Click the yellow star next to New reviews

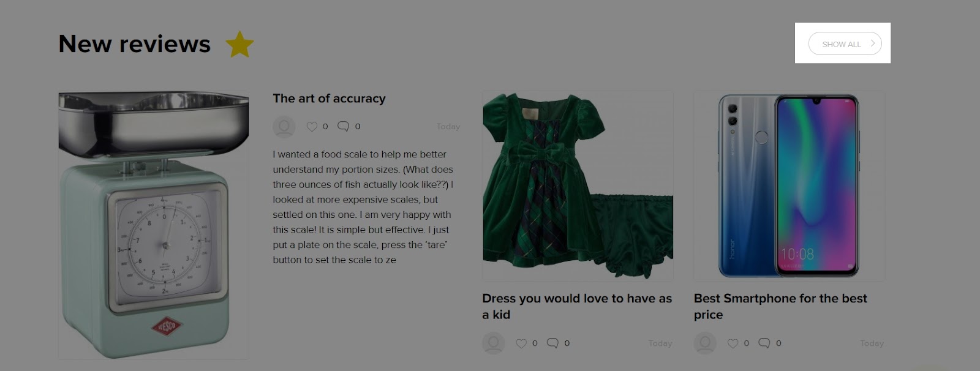click(x=239, y=44)
